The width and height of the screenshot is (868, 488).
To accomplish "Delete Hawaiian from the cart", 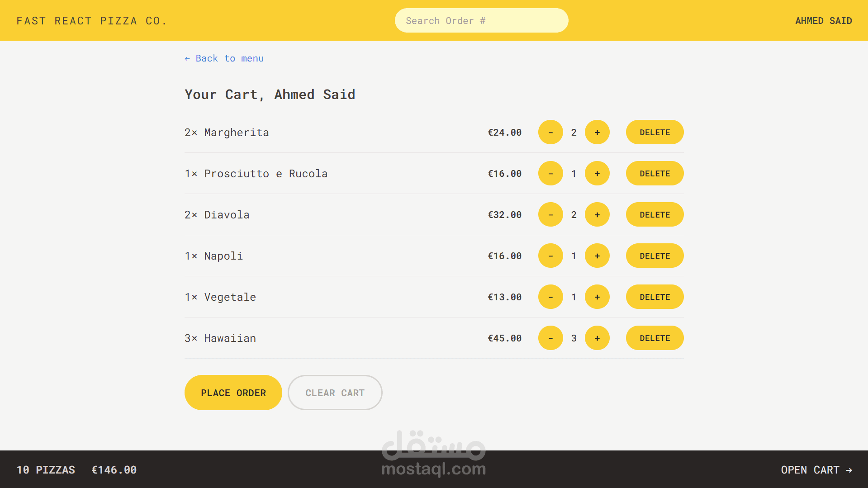I will tap(655, 338).
